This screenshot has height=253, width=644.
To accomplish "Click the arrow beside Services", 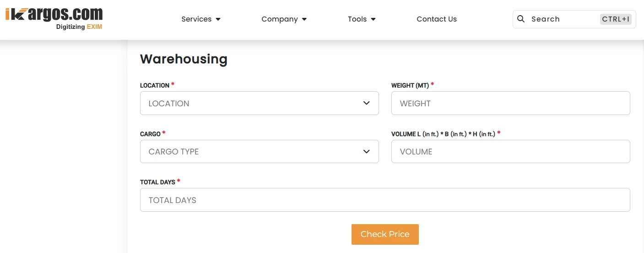I will 218,19.
